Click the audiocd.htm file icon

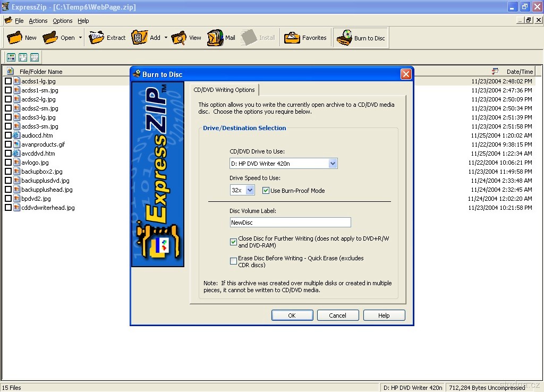click(16, 135)
